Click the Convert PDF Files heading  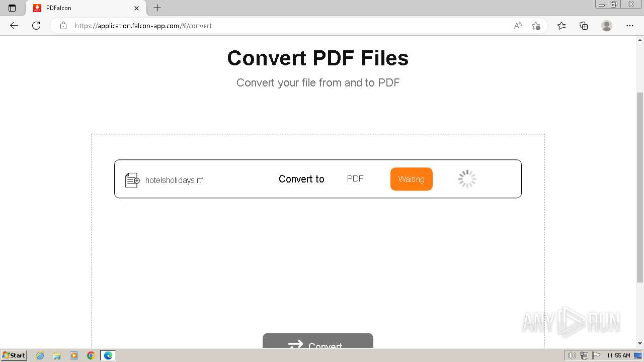[318, 58]
